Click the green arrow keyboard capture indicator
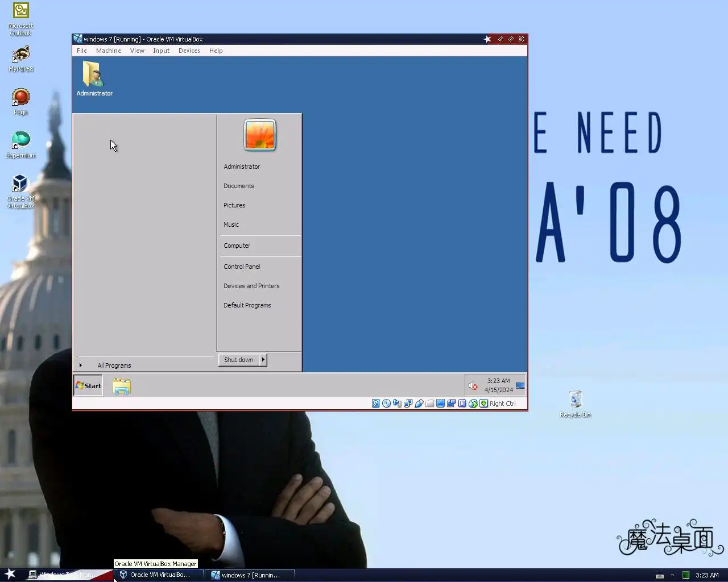This screenshot has height=582, width=728. click(484, 404)
